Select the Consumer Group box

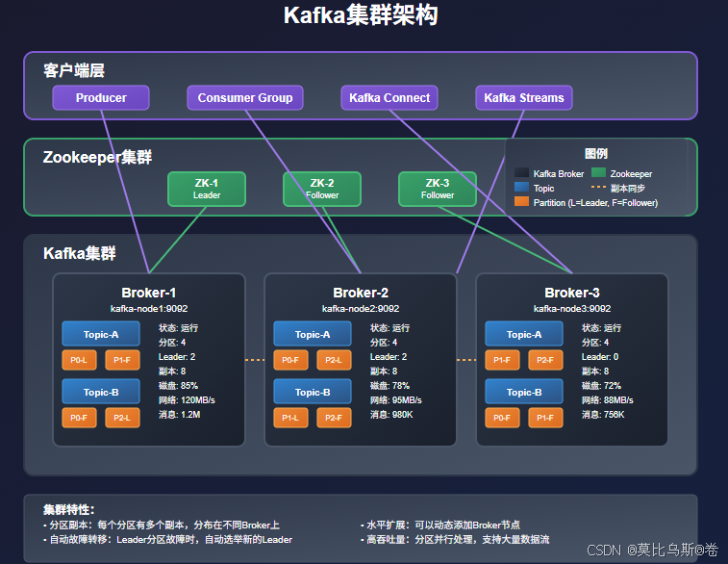[x=245, y=97]
